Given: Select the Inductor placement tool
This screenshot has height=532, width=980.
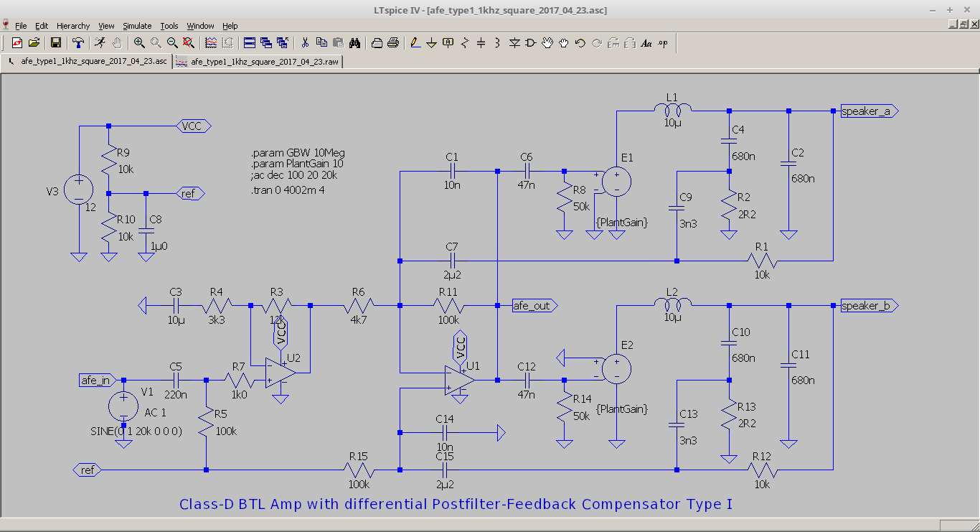Looking at the screenshot, I should coord(497,43).
